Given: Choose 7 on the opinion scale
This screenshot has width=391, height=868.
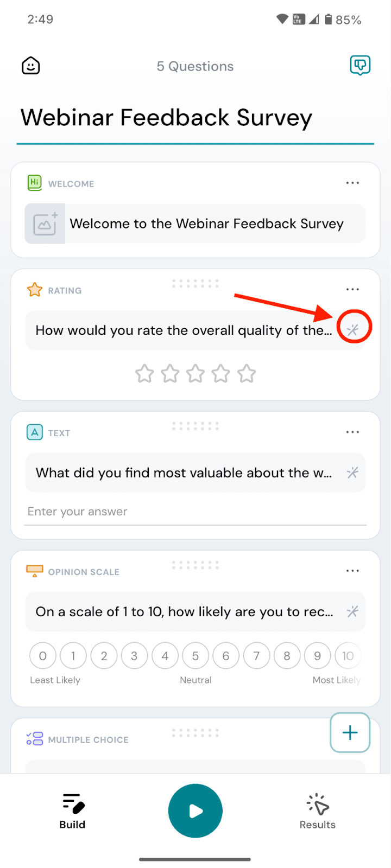Looking at the screenshot, I should point(256,656).
